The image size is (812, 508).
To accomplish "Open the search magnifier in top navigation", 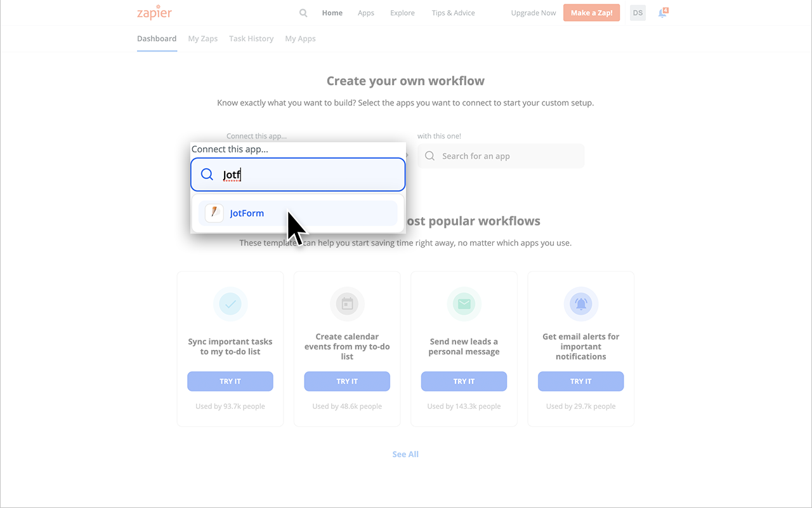I will [x=303, y=13].
